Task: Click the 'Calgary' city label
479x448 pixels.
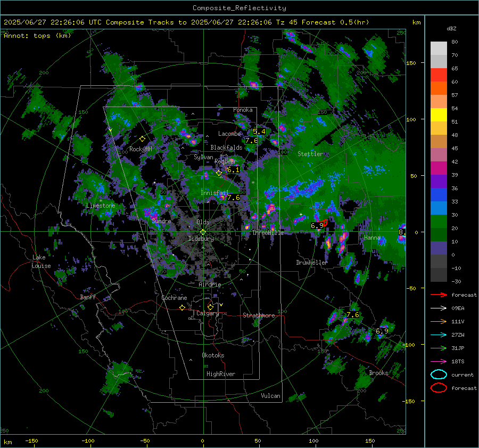Action: 208,313
